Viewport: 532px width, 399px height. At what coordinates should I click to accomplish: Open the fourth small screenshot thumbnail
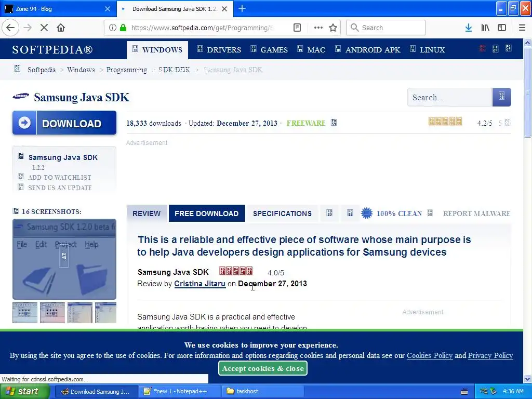pos(105,312)
